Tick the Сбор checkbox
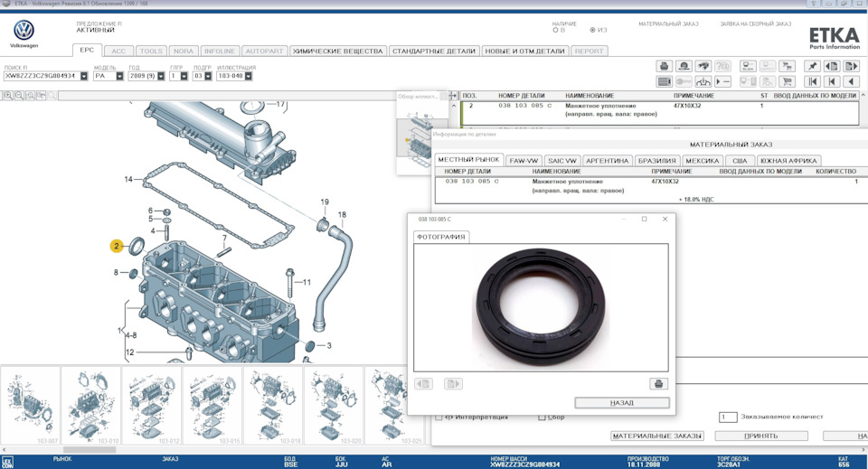The width and height of the screenshot is (868, 469). tap(542, 417)
